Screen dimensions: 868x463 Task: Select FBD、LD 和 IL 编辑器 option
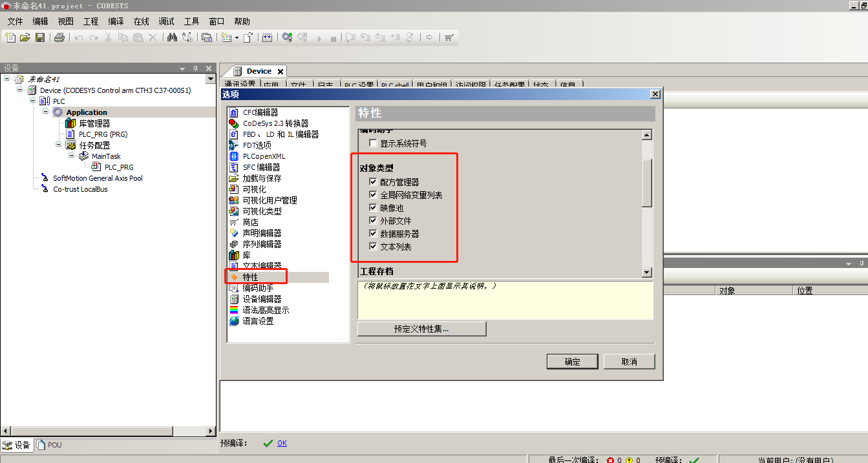(x=281, y=134)
